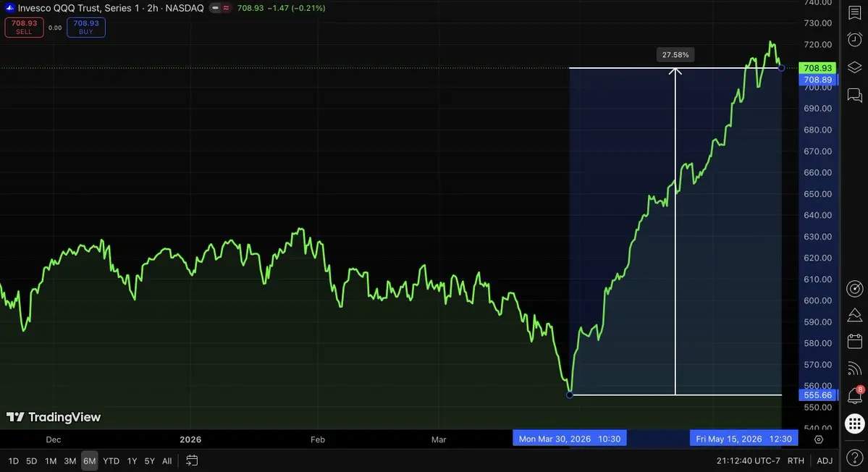This screenshot has height=472, width=868.
Task: Click the 650.00 price scale label
Action: pos(817,194)
